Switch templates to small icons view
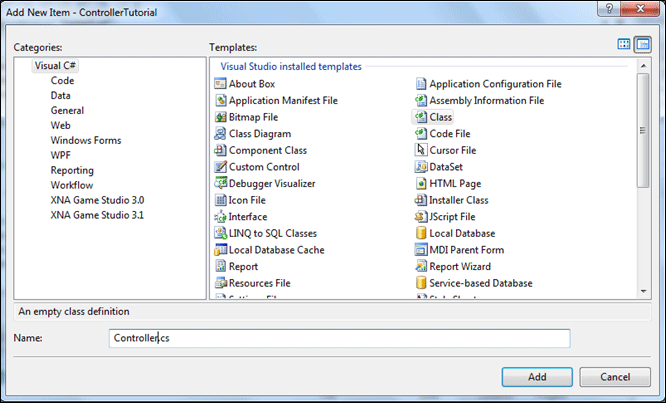Viewport: 666px width, 403px height. click(643, 44)
